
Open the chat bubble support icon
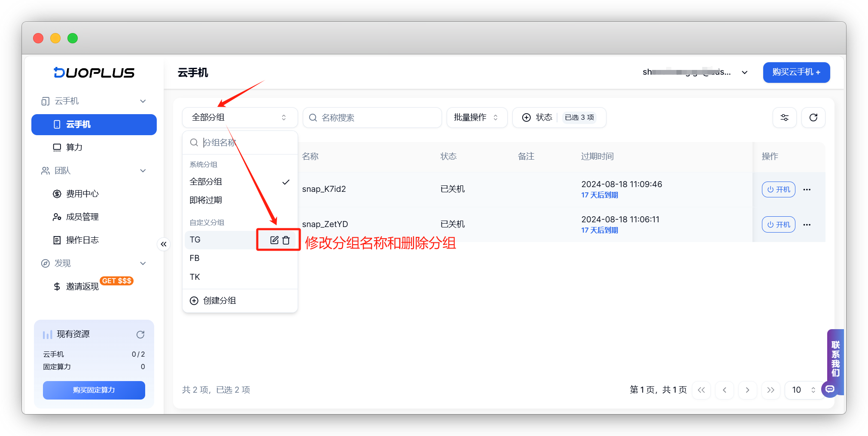[830, 389]
